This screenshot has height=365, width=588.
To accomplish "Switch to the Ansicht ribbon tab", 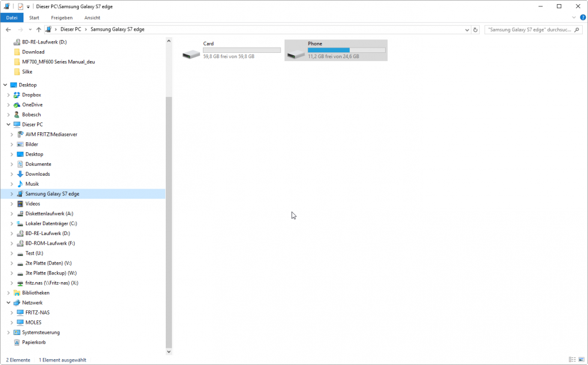I will pyautogui.click(x=92, y=18).
